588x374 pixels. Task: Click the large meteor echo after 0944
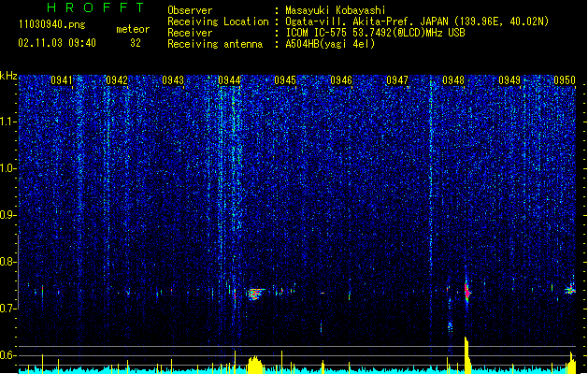255,294
